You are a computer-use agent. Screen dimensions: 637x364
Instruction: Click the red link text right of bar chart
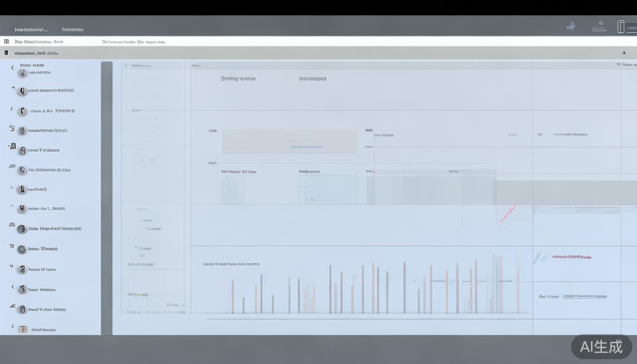[x=572, y=257]
